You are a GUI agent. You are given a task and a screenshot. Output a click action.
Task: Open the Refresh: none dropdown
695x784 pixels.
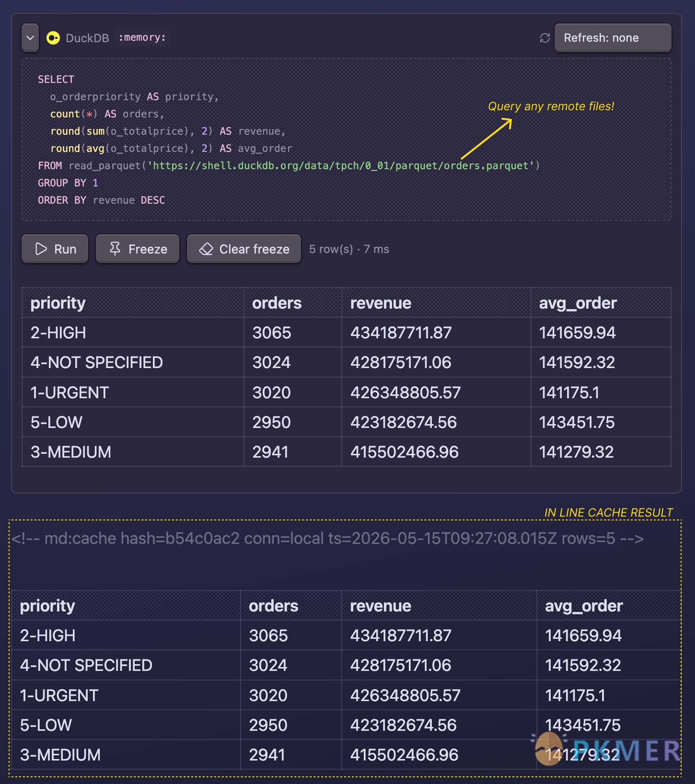[613, 38]
